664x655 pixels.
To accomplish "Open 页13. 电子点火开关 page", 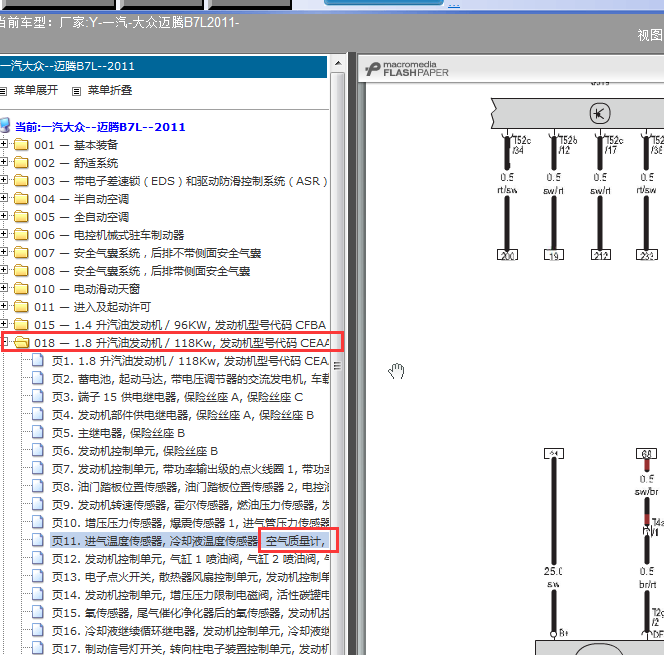I will [x=191, y=577].
